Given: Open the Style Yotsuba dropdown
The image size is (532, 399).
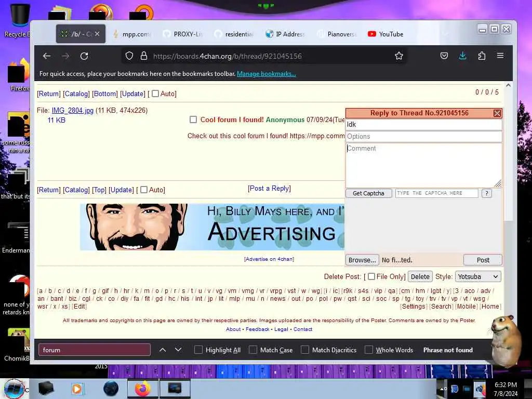Looking at the screenshot, I should (x=478, y=276).
